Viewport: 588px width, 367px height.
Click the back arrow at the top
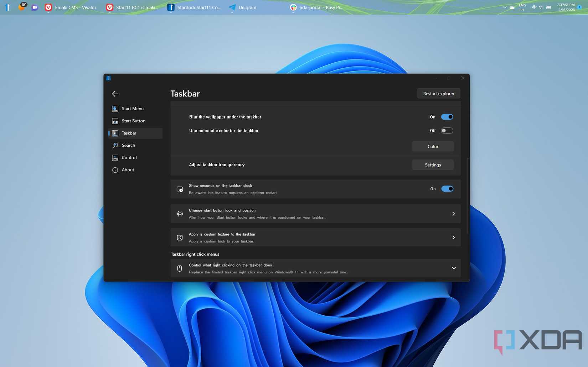(x=115, y=94)
